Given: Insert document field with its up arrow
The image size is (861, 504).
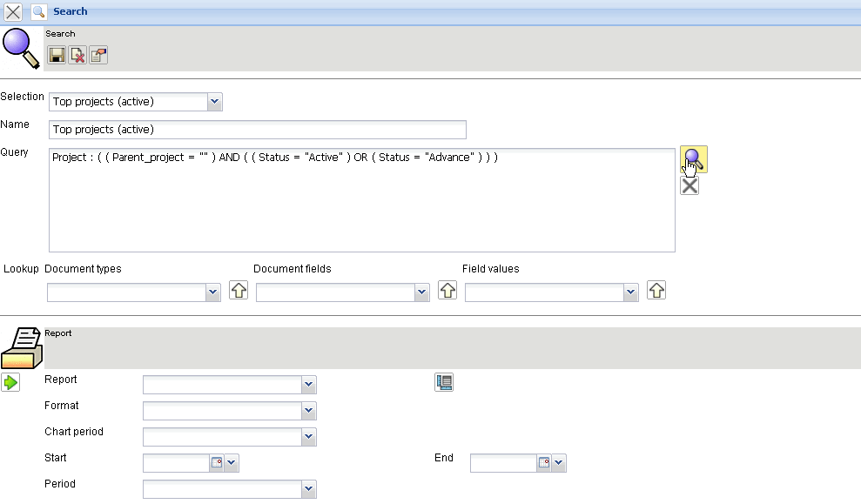Looking at the screenshot, I should pyautogui.click(x=447, y=291).
